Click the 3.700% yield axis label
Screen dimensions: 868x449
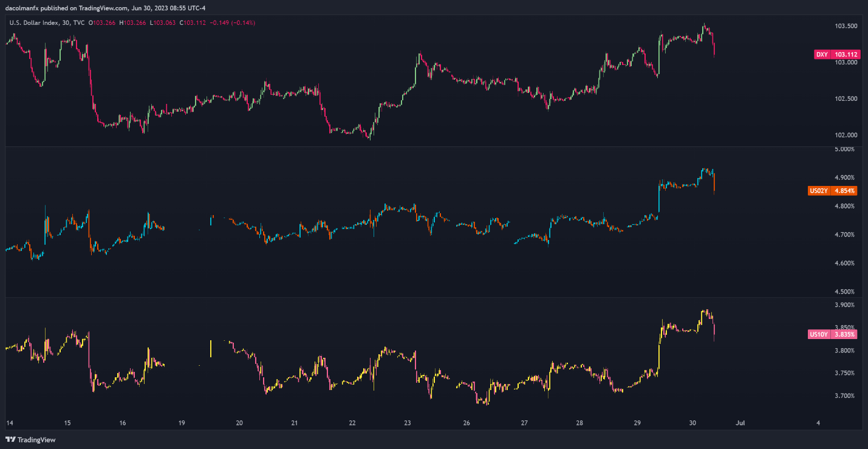tap(845, 396)
